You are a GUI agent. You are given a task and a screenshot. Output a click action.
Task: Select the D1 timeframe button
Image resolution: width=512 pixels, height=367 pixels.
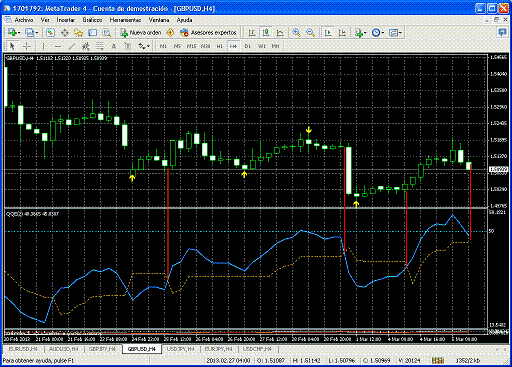point(247,46)
